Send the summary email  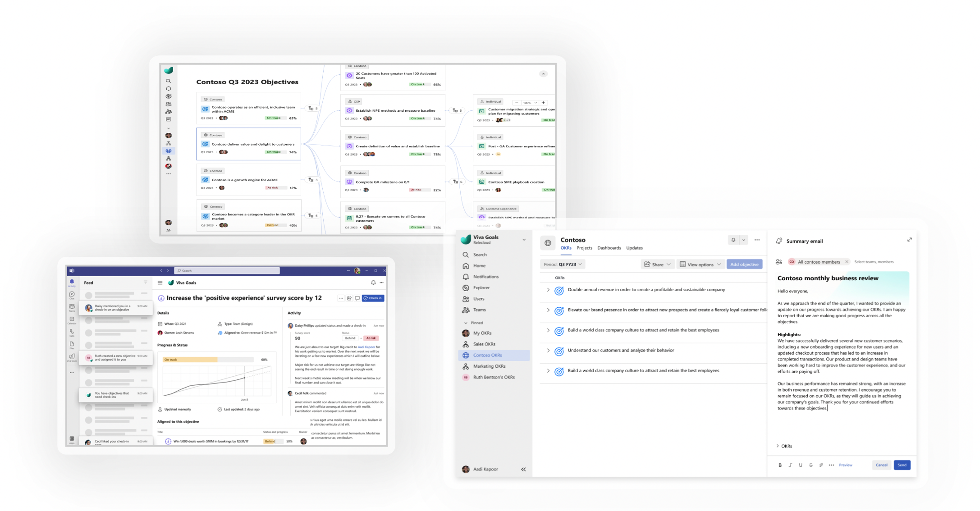(x=902, y=465)
